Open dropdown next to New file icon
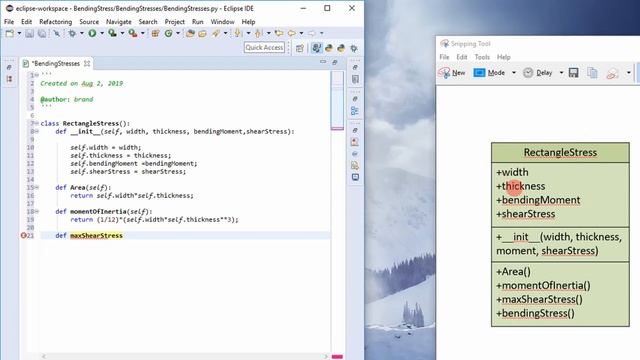The width and height of the screenshot is (640, 360). pos(19,33)
